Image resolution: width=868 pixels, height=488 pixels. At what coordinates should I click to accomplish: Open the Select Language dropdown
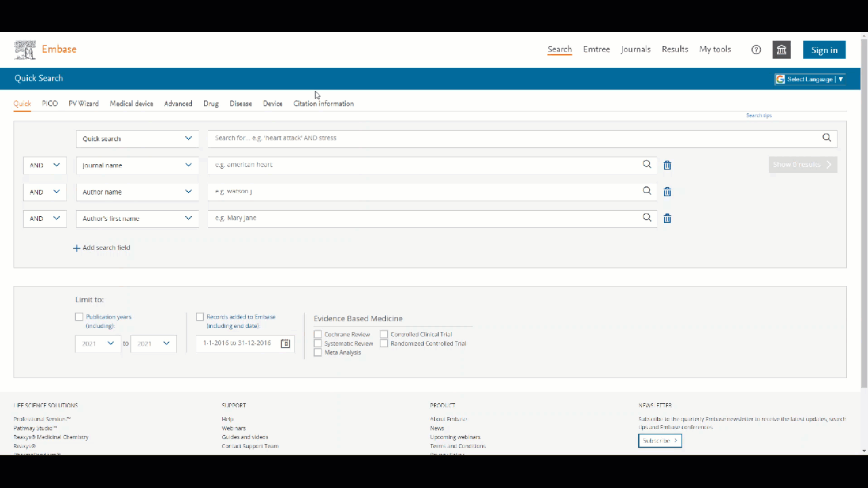click(x=810, y=79)
